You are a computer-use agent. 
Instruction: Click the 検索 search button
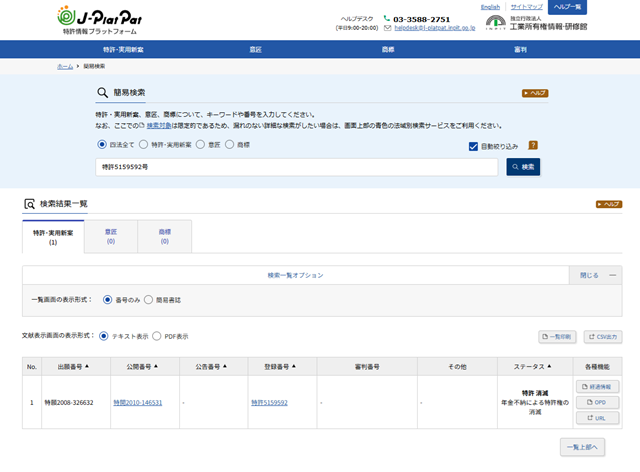pyautogui.click(x=523, y=167)
